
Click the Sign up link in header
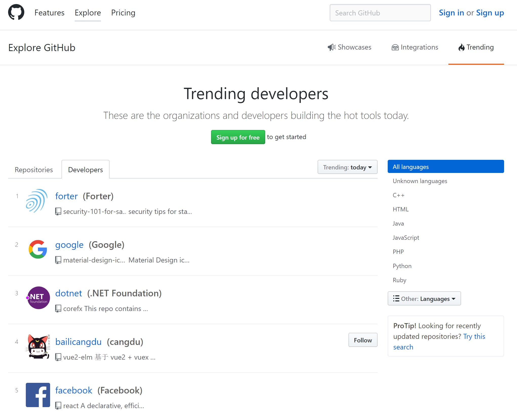490,13
